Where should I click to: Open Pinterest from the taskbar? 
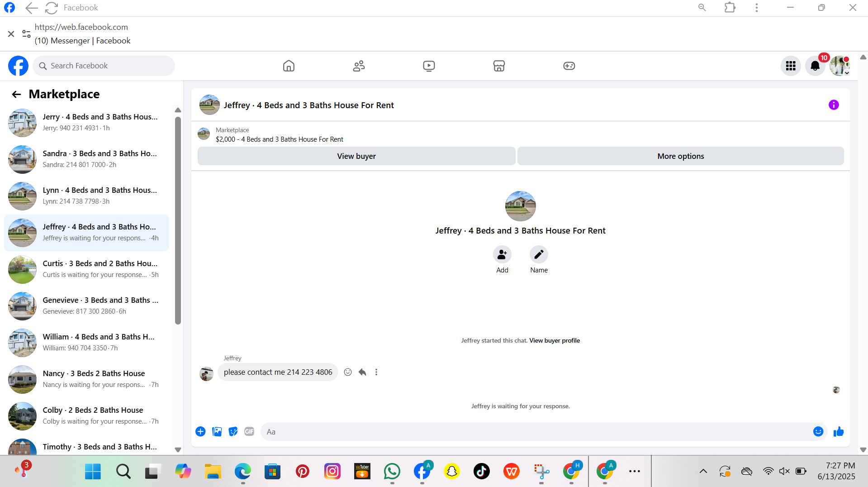(302, 472)
